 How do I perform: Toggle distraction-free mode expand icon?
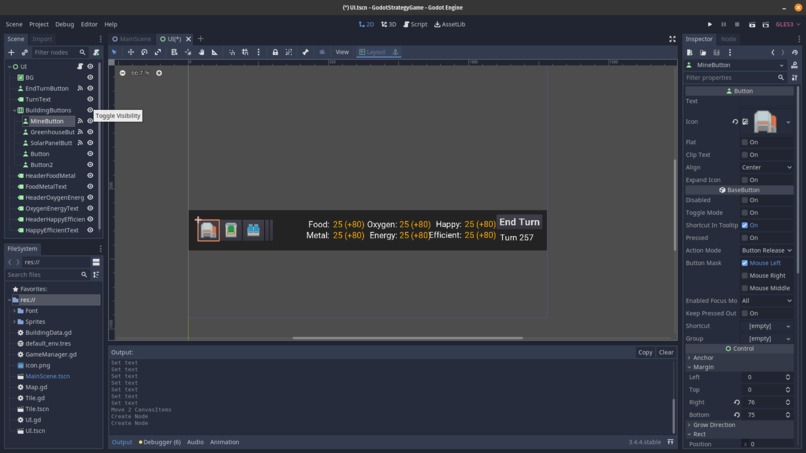coord(672,39)
